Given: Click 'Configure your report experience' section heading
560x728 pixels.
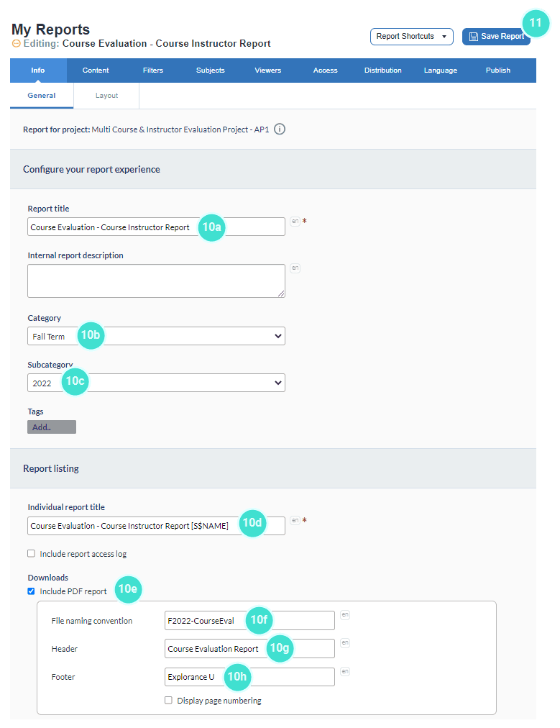Looking at the screenshot, I should pyautogui.click(x=91, y=170).
